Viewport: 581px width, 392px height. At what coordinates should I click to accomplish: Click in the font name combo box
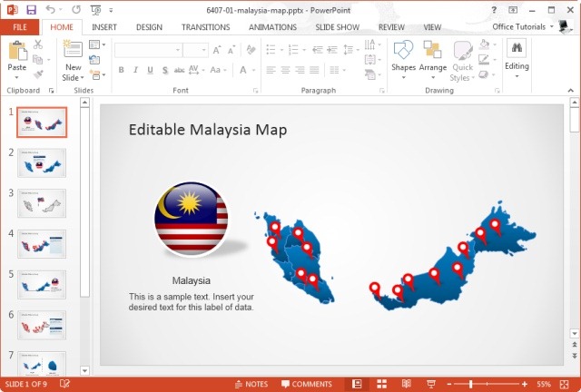point(148,50)
